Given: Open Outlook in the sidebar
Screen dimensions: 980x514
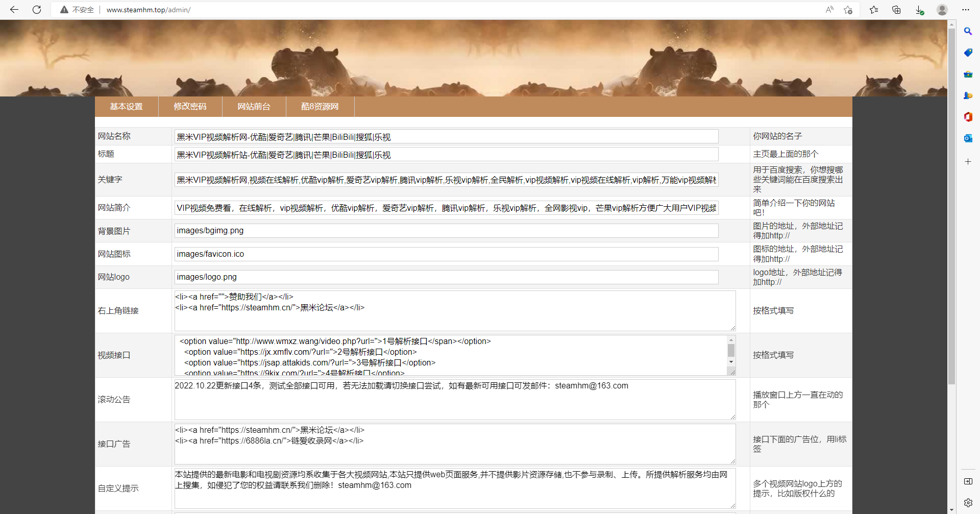Looking at the screenshot, I should coord(968,138).
